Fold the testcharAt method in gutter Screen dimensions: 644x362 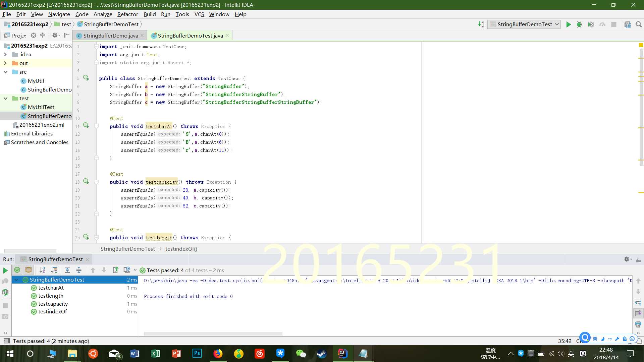pyautogui.click(x=97, y=126)
